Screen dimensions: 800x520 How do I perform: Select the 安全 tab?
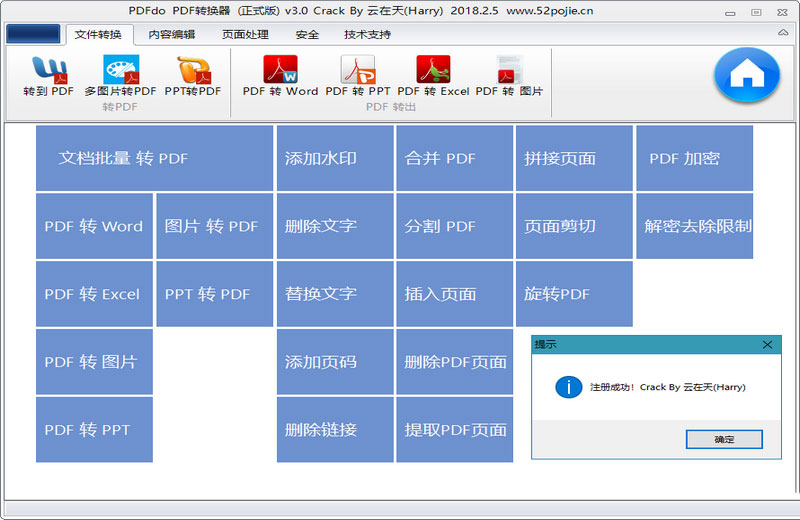pyautogui.click(x=307, y=34)
